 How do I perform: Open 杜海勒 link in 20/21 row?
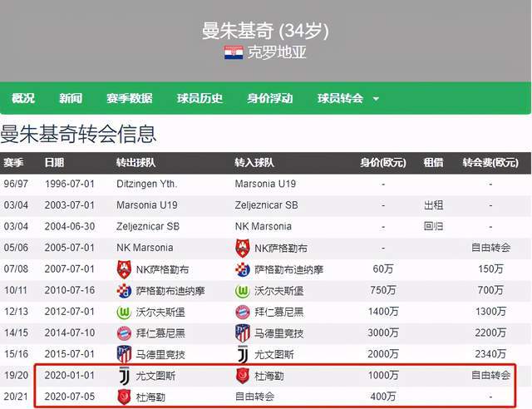(150, 397)
